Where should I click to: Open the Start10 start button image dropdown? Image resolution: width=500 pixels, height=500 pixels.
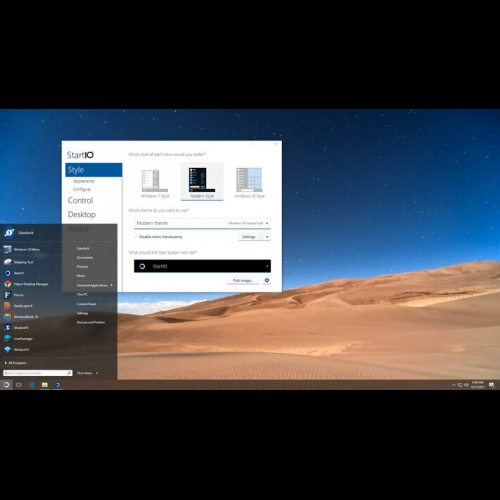202,266
